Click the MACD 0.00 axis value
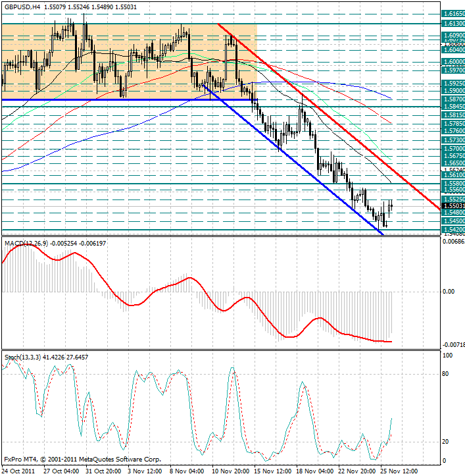This screenshot has height=476, width=465. (x=449, y=292)
